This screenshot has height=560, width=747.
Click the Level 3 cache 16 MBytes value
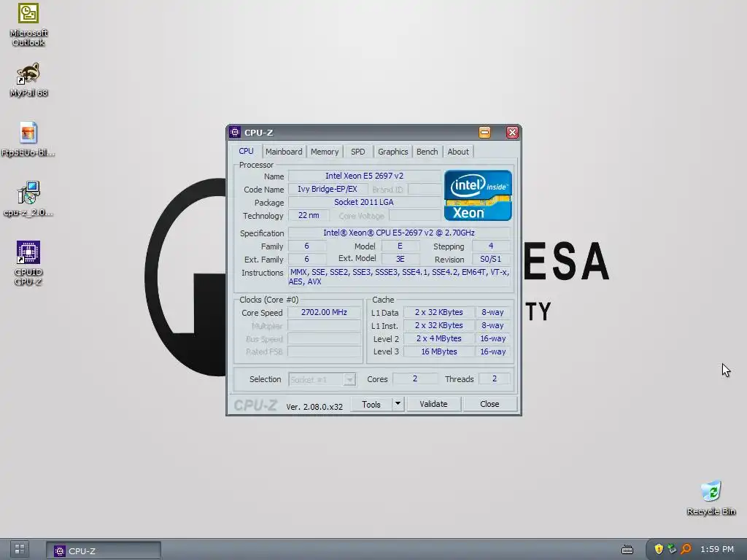coord(438,351)
